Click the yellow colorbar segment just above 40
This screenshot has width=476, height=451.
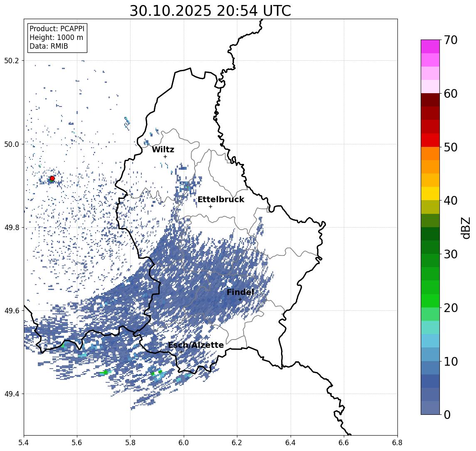pos(430,193)
